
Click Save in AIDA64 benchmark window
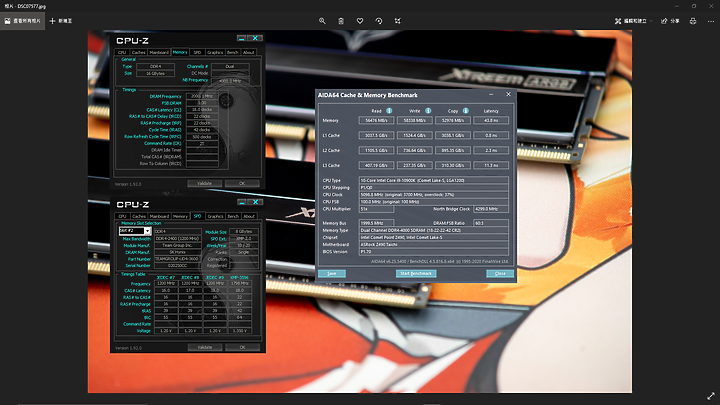[x=332, y=273]
